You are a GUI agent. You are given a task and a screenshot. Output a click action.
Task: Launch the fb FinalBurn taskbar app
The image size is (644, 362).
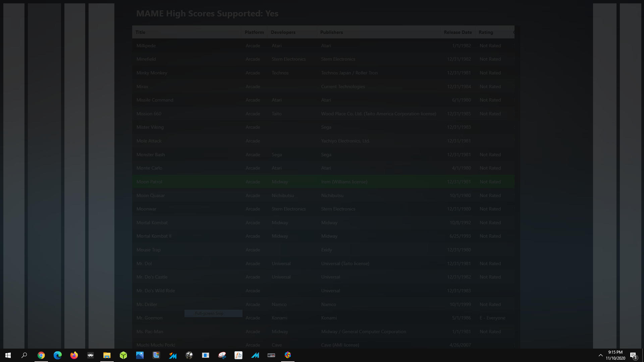[238, 355]
